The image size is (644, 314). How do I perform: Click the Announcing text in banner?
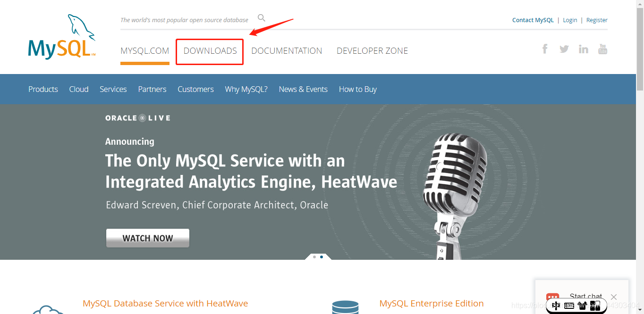click(x=130, y=141)
